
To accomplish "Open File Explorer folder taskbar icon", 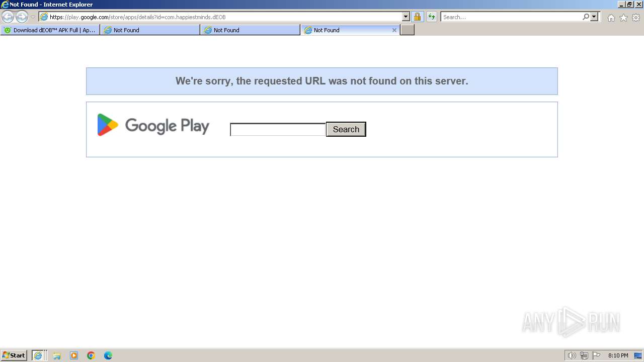I will coord(57,355).
